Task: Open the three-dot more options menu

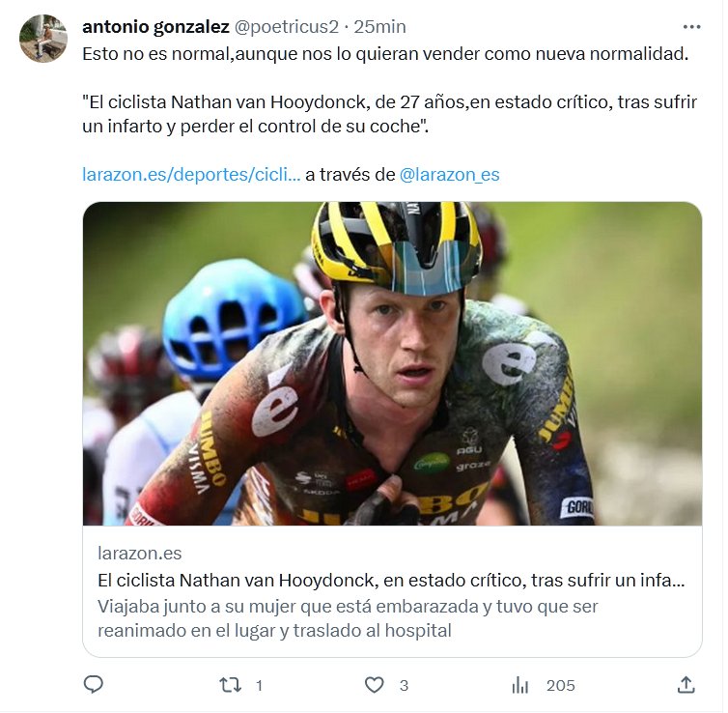Action: coord(691,27)
